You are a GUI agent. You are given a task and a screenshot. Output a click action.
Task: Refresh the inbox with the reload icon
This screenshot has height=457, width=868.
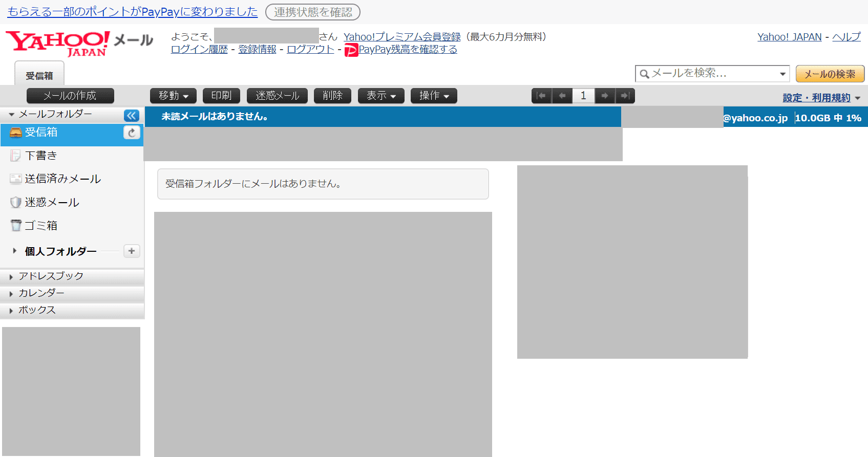[x=132, y=133]
